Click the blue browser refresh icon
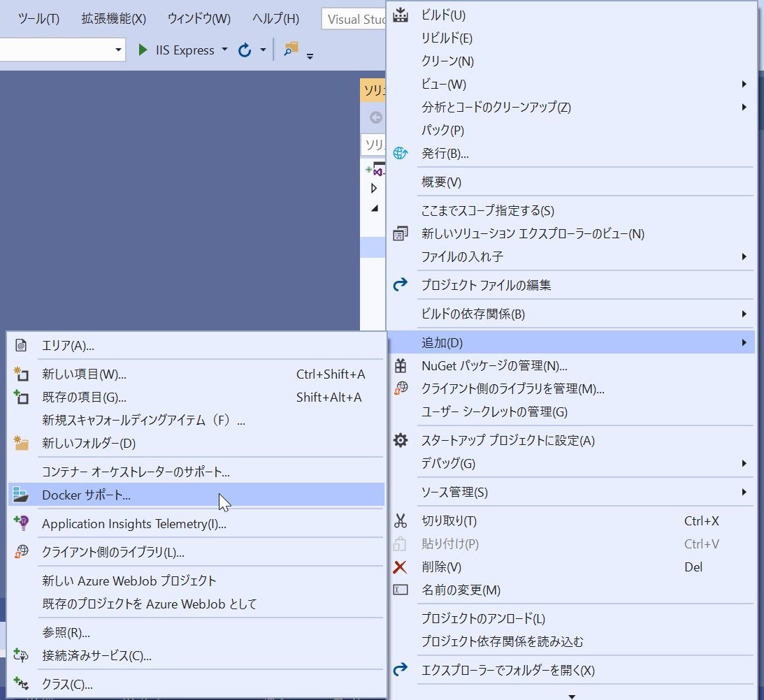Viewport: 764px width, 700px height. pos(243,50)
